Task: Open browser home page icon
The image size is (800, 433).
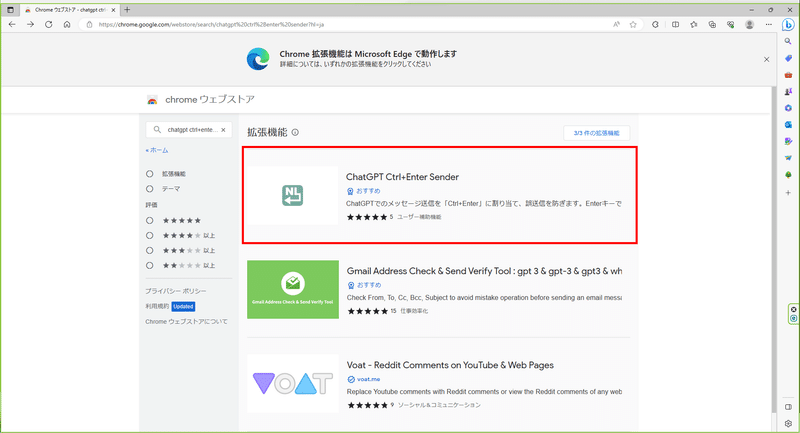Action: (67, 24)
